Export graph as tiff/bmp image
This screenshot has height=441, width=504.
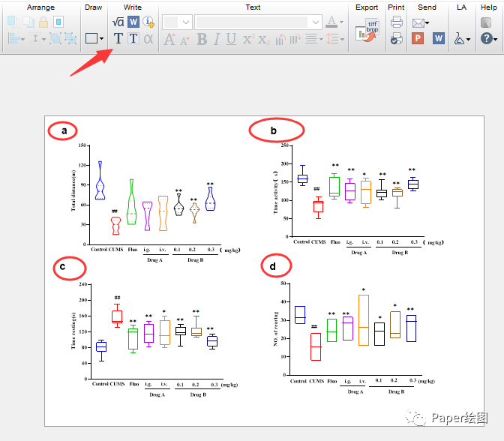pos(367,30)
